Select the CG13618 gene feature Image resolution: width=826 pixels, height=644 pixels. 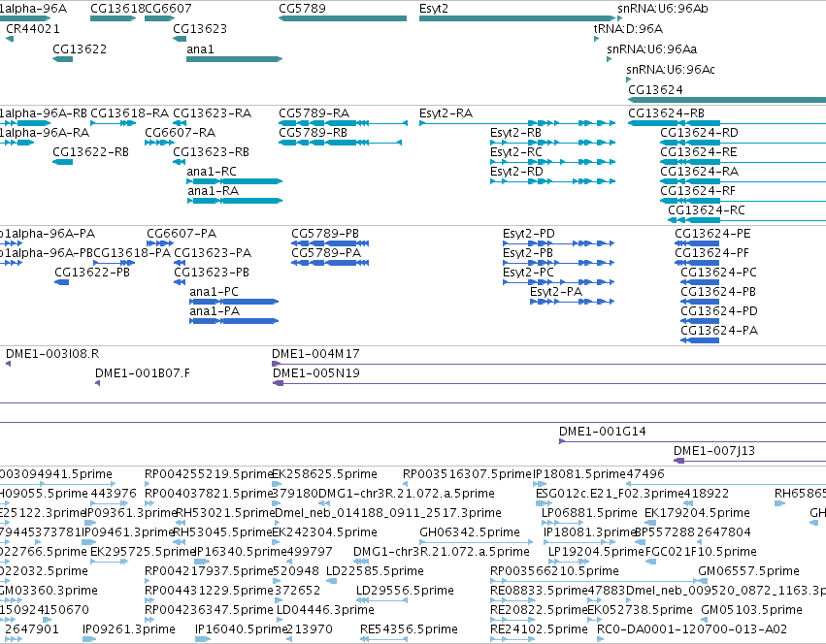point(114,18)
